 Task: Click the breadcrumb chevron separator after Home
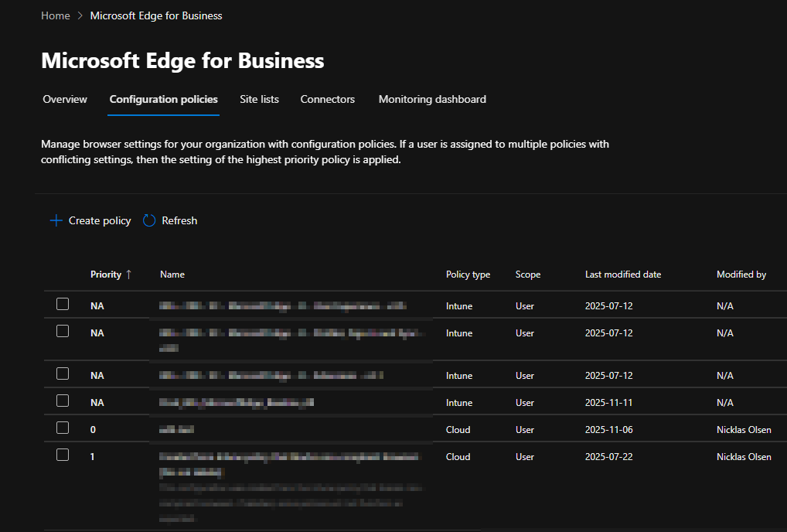[80, 15]
